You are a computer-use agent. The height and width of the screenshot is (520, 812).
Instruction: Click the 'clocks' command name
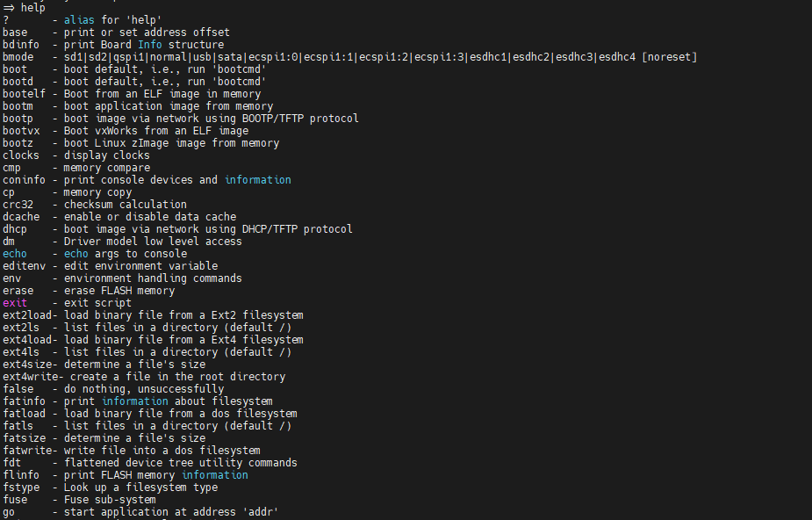tap(21, 155)
